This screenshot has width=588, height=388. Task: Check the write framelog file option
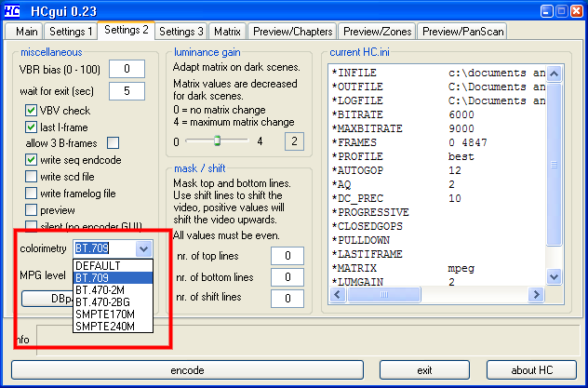pos(31,193)
